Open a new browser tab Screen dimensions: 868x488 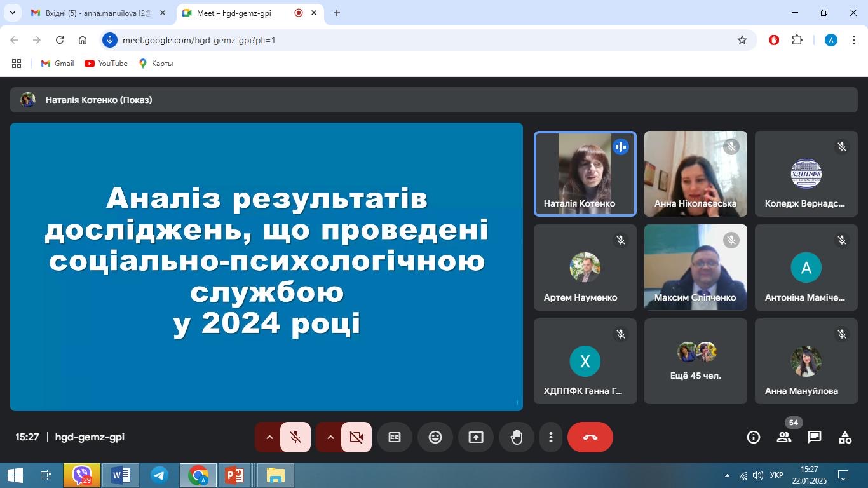[337, 13]
